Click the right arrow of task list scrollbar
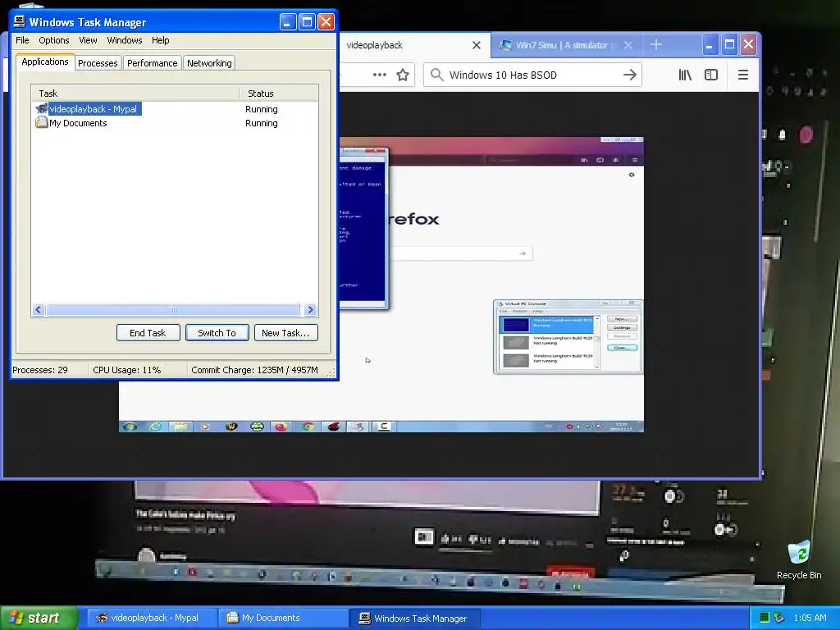The image size is (840, 630). tap(309, 309)
